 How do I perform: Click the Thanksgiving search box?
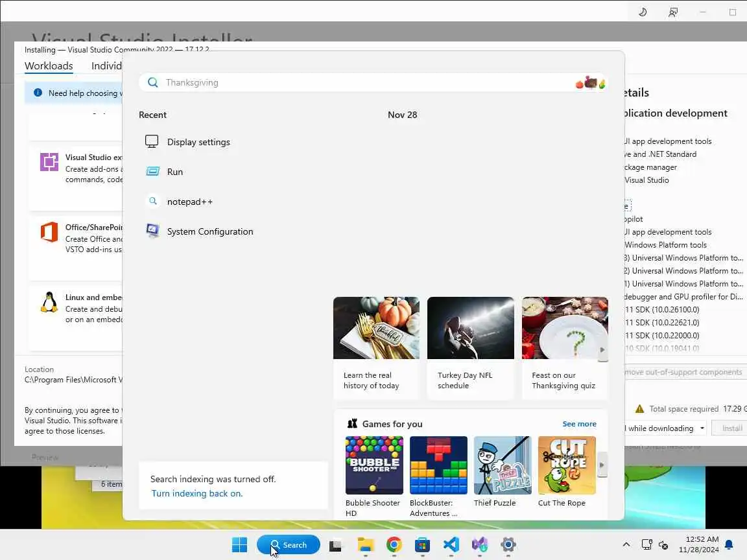pos(373,82)
